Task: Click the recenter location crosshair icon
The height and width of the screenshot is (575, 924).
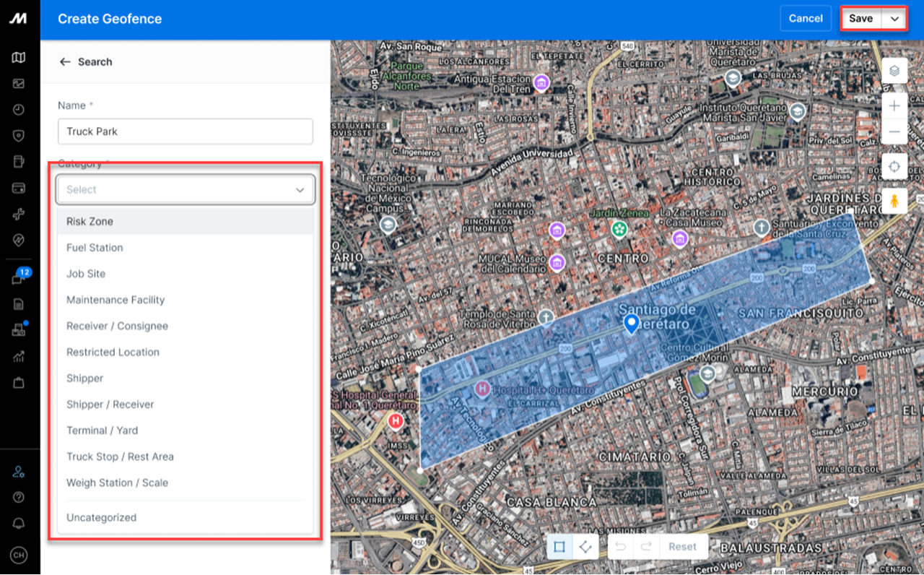Action: click(x=894, y=167)
